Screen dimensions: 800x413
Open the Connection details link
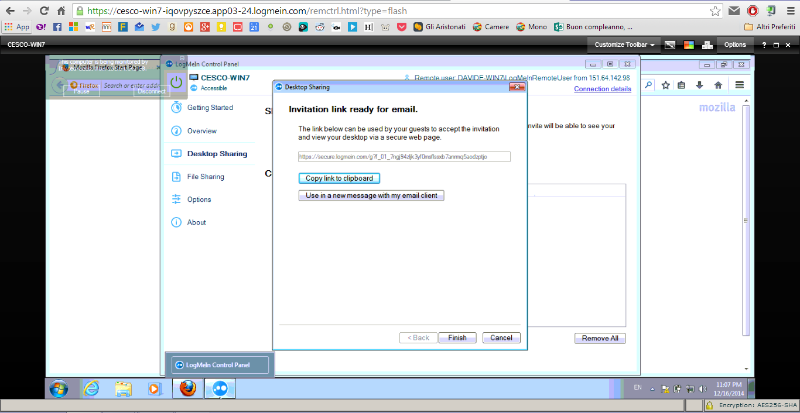(602, 89)
